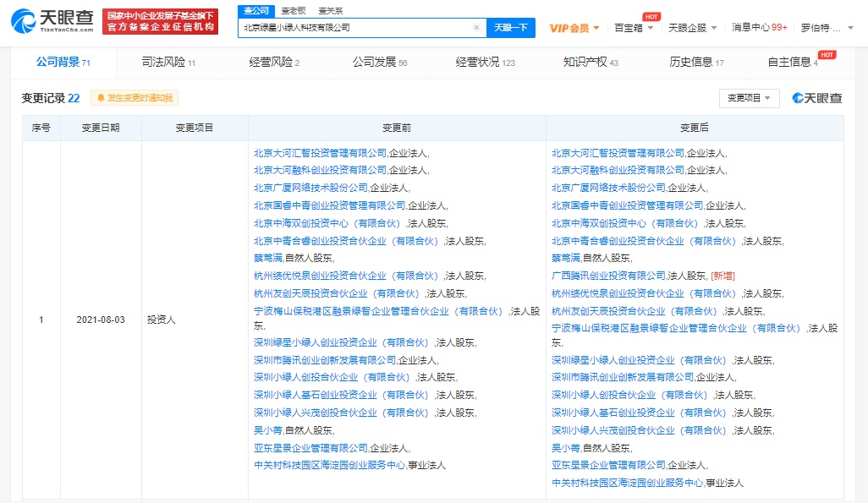This screenshot has width=868, height=503.
Task: Click the official credit agency red banner
Action: 161,22
